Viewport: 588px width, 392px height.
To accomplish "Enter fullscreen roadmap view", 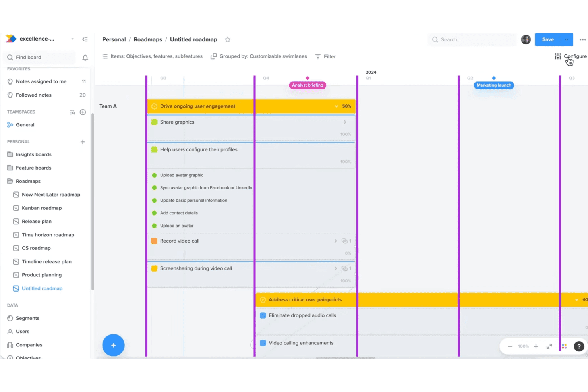I will point(549,346).
